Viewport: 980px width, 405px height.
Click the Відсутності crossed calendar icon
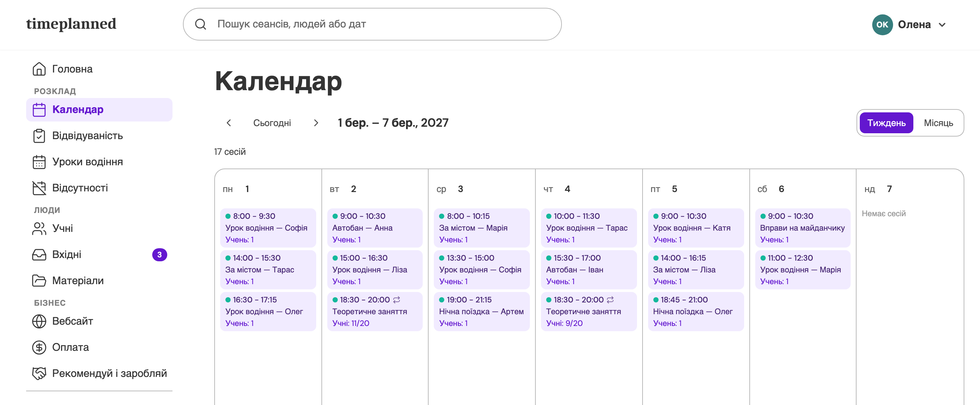(39, 188)
